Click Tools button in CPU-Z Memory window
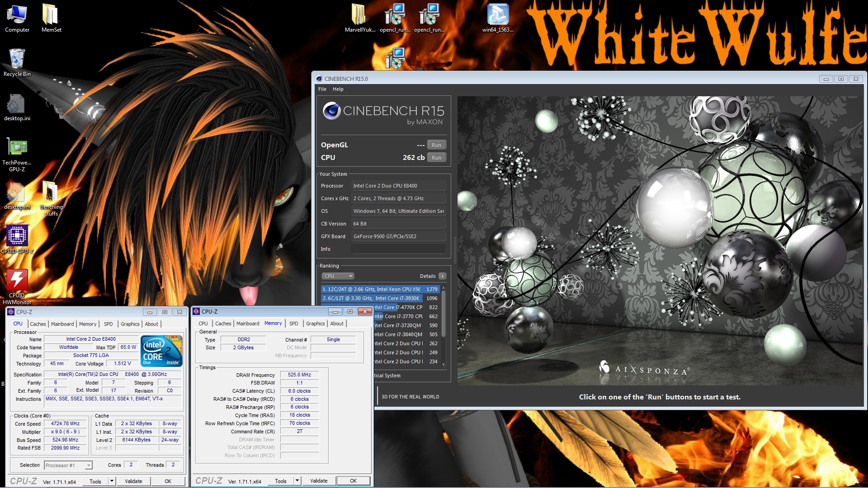Screen dimensions: 868x488 [281, 481]
